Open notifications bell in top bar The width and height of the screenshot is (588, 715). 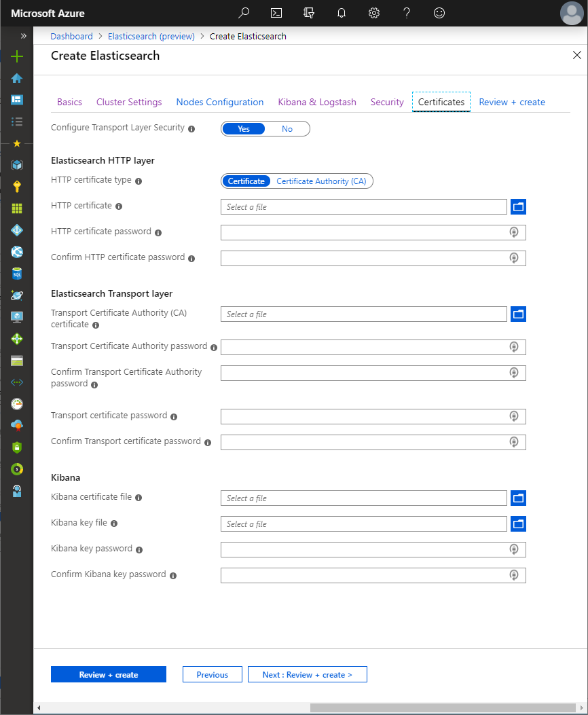tap(341, 13)
